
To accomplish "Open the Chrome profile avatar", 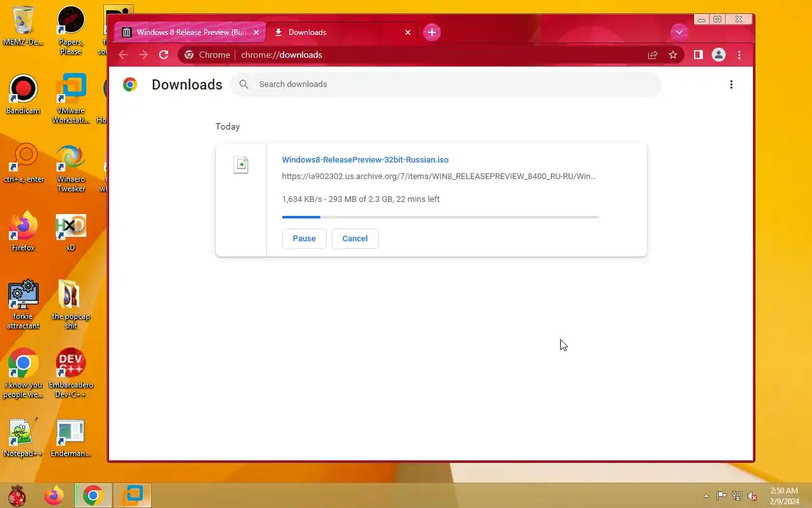I will 719,55.
